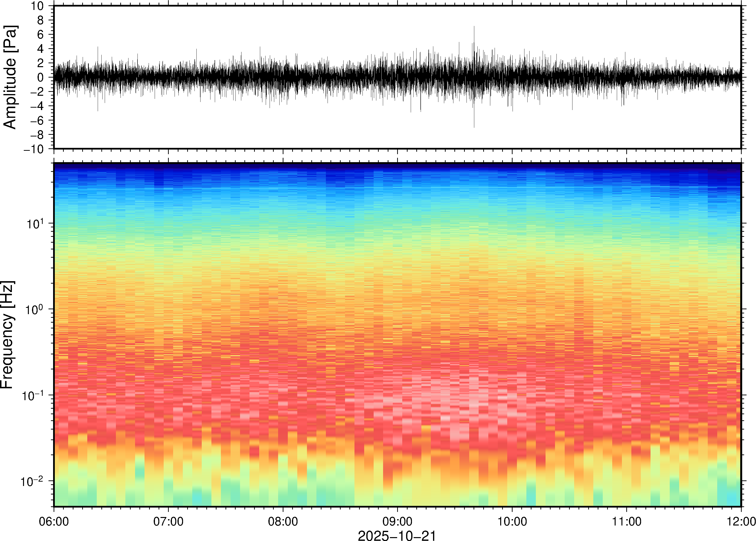Click the 07:00 time axis label
The width and height of the screenshot is (756, 541).
point(168,521)
